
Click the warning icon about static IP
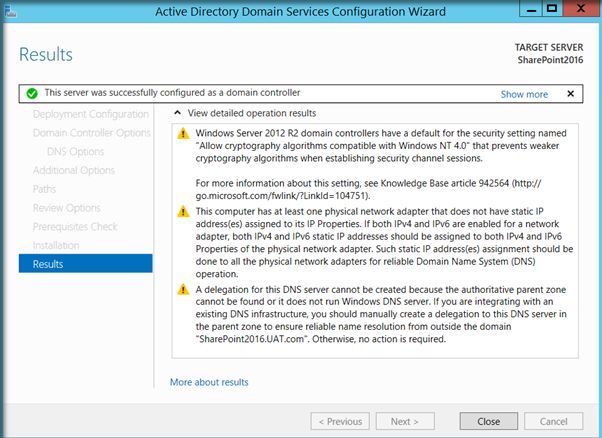click(x=182, y=212)
